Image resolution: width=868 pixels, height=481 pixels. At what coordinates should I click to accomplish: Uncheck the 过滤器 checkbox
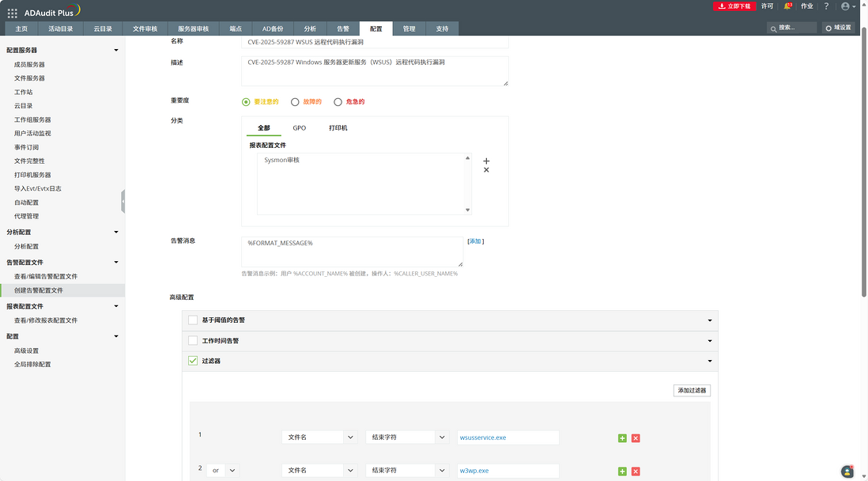click(x=193, y=361)
